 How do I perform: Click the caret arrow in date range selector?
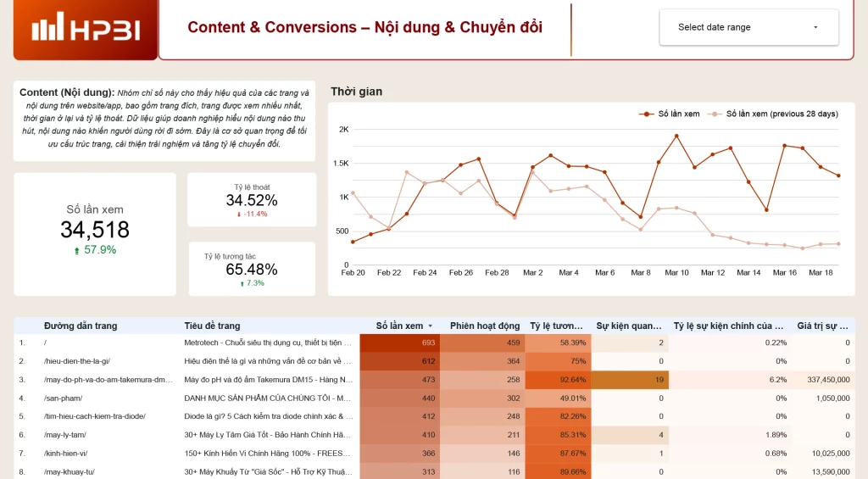[815, 27]
